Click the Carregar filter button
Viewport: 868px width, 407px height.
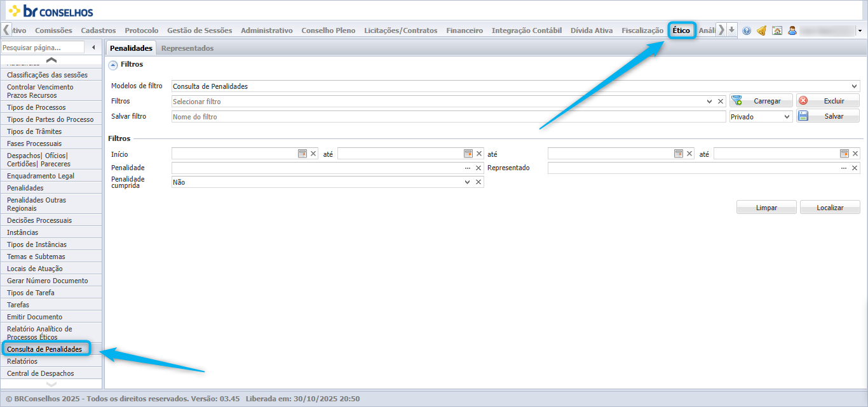coord(761,101)
